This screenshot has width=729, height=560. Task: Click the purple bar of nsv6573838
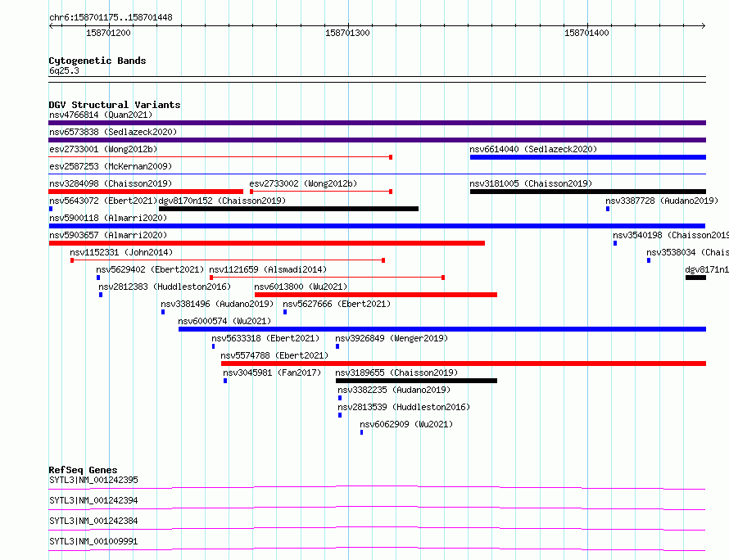point(377,140)
